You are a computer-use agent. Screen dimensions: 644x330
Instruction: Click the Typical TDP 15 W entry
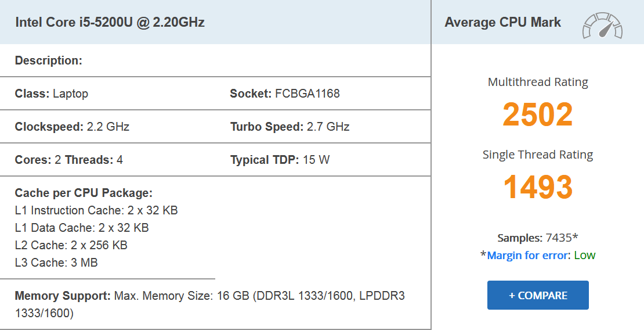point(280,160)
